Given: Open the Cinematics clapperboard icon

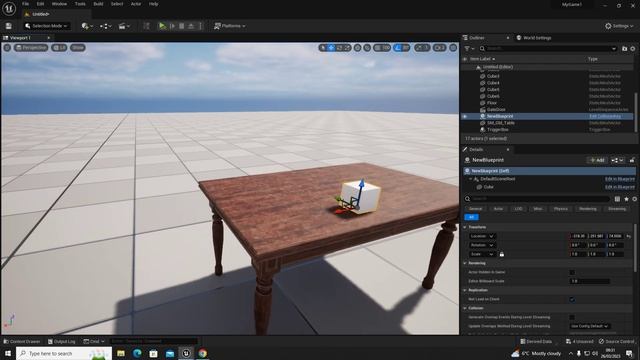Looking at the screenshot, I should [123, 26].
